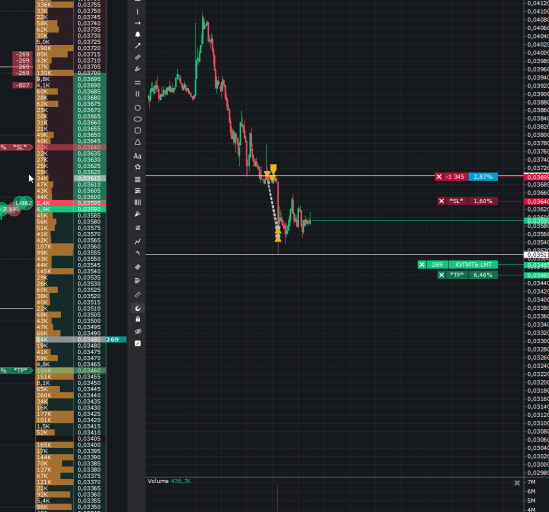Image resolution: width=549 pixels, height=512 pixels.
Task: Click the best ask row 2,4K
Action: pos(71,203)
